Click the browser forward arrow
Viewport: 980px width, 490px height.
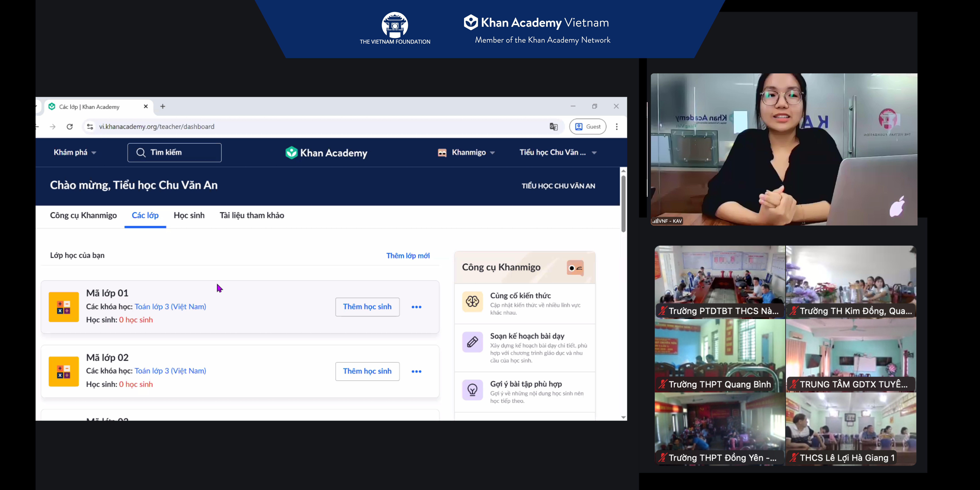[x=52, y=127]
